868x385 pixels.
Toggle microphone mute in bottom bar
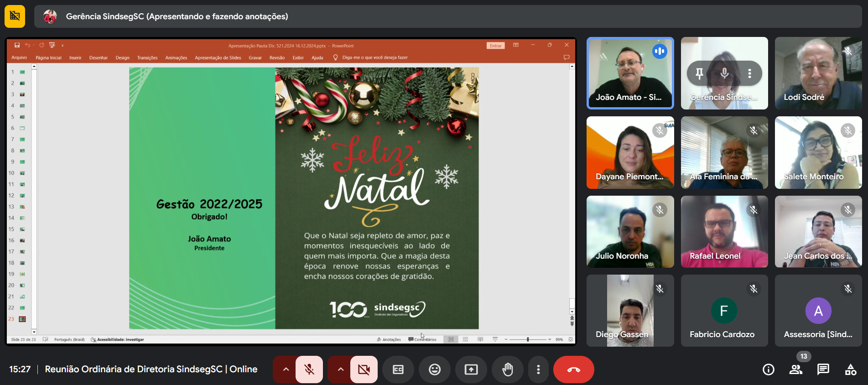[x=309, y=369]
